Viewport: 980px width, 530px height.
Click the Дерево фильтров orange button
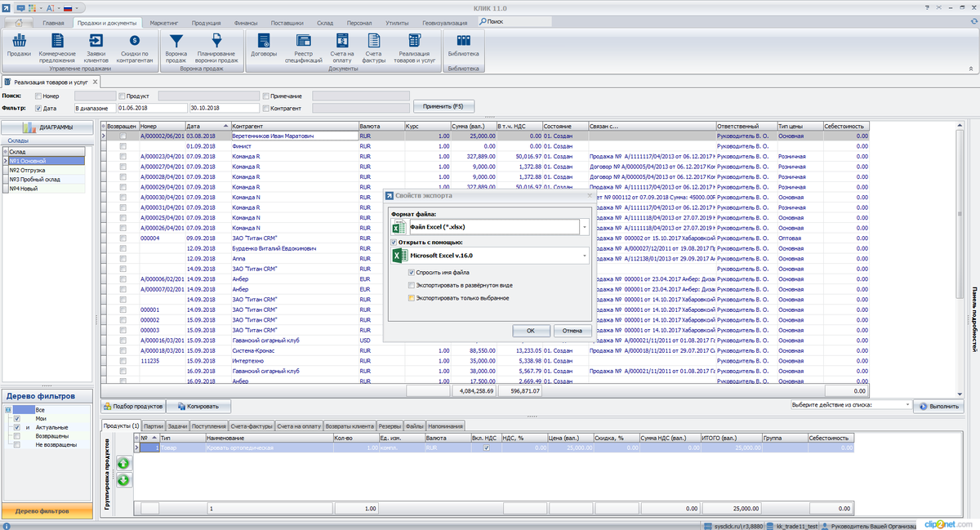pos(48,511)
